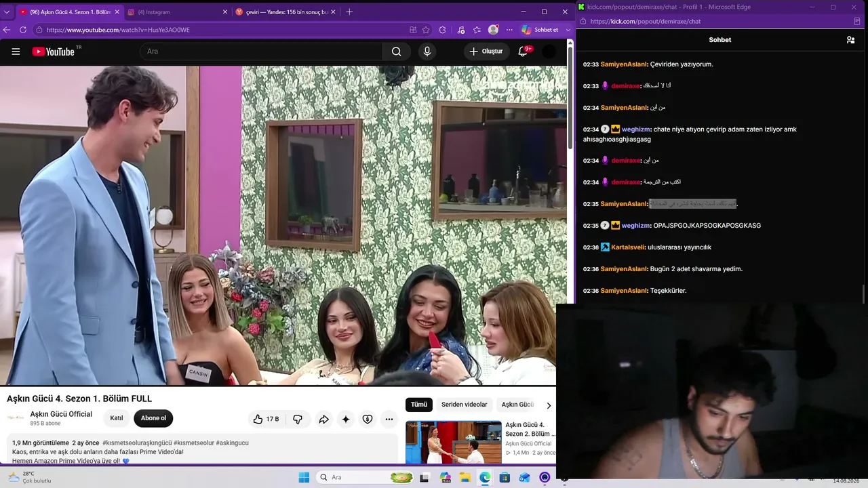Click the Windows taskbar Ara search box
The image size is (868, 488).
tap(365, 477)
